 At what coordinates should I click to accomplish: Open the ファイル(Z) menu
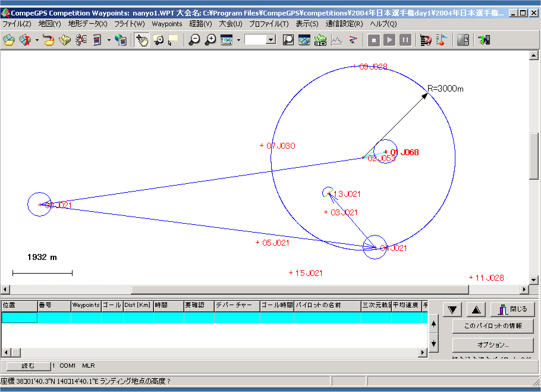click(17, 24)
